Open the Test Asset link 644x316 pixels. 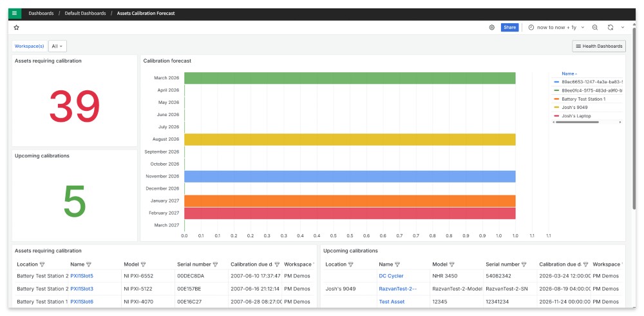click(392, 302)
